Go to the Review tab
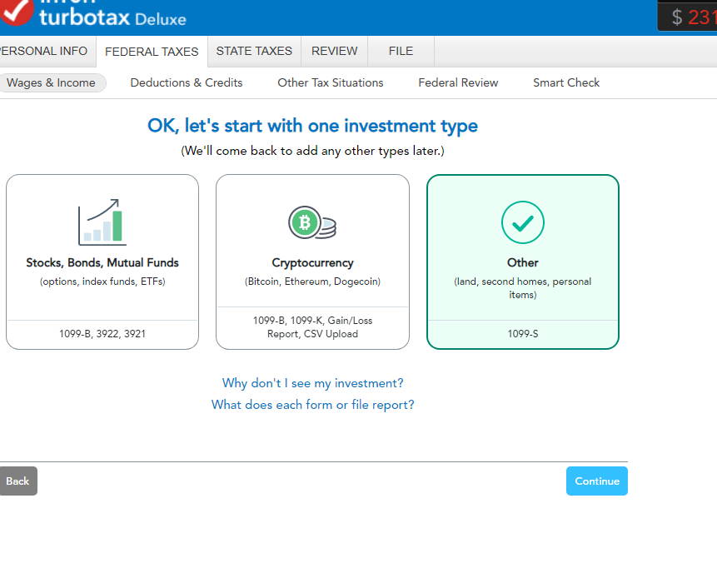The height and width of the screenshot is (588, 717). (x=334, y=51)
